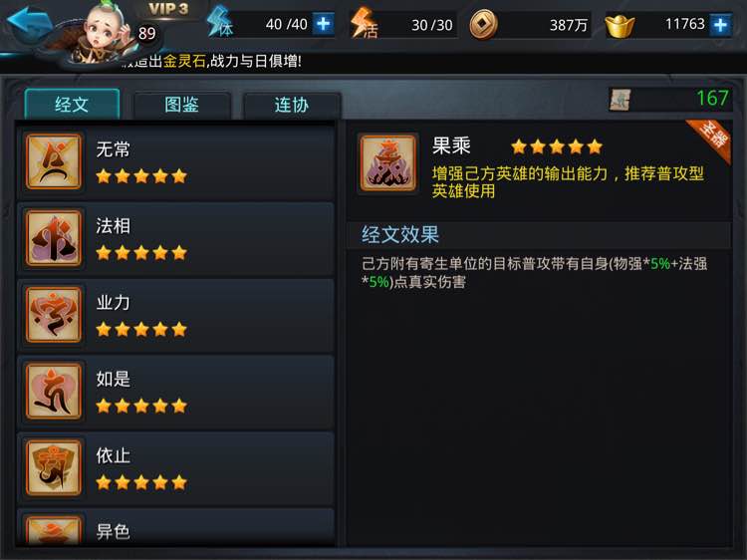Tap the copper coin currency icon
Viewport: 747px width, 560px height.
click(483, 25)
